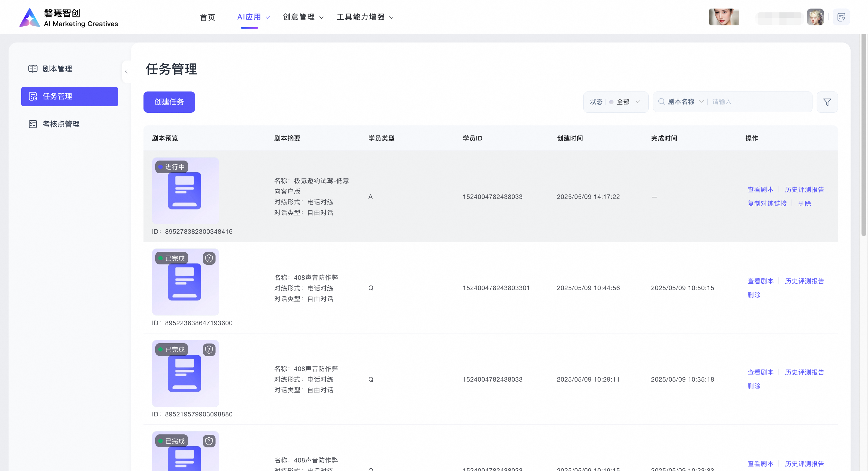Click the 进行中 status badge
The image size is (868, 471).
coord(172,167)
